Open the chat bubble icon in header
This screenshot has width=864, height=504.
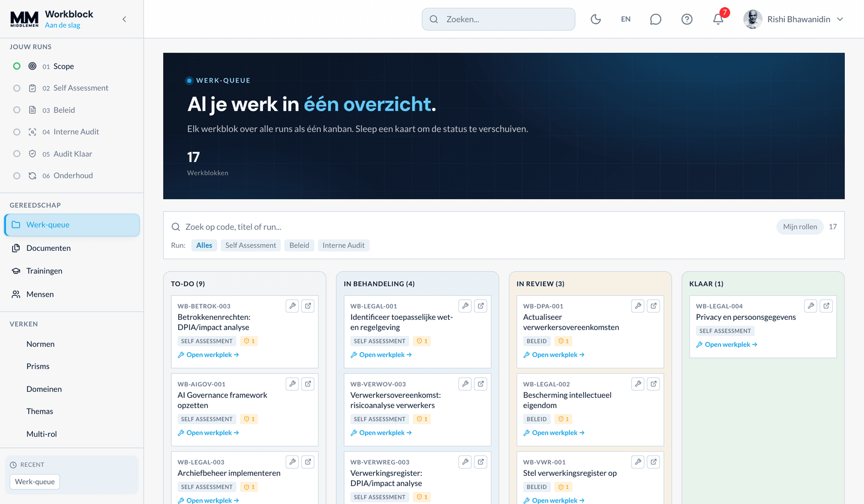[656, 19]
